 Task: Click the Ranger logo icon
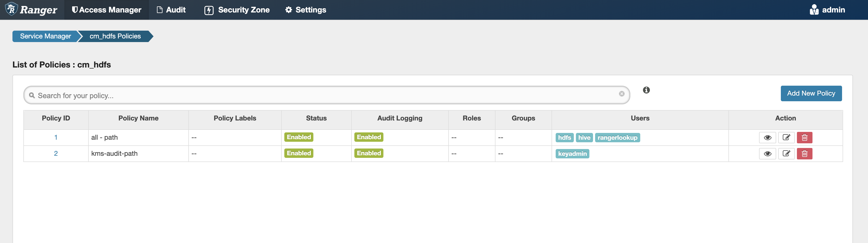tap(12, 9)
